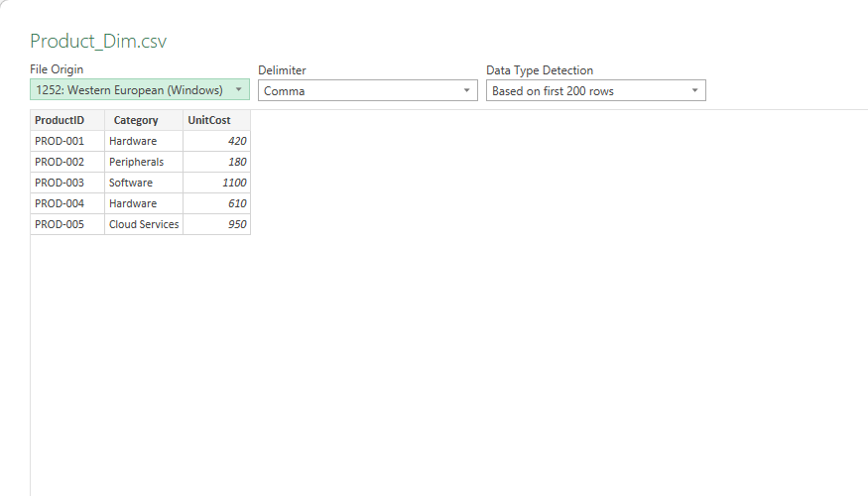Select unit cost value 180
Screen dimensions: 868x496
coord(217,163)
